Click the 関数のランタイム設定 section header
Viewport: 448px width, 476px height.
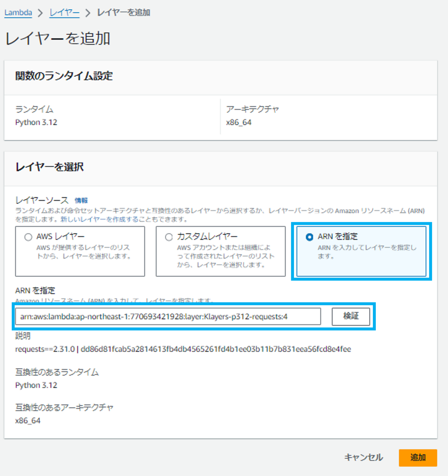(64, 76)
